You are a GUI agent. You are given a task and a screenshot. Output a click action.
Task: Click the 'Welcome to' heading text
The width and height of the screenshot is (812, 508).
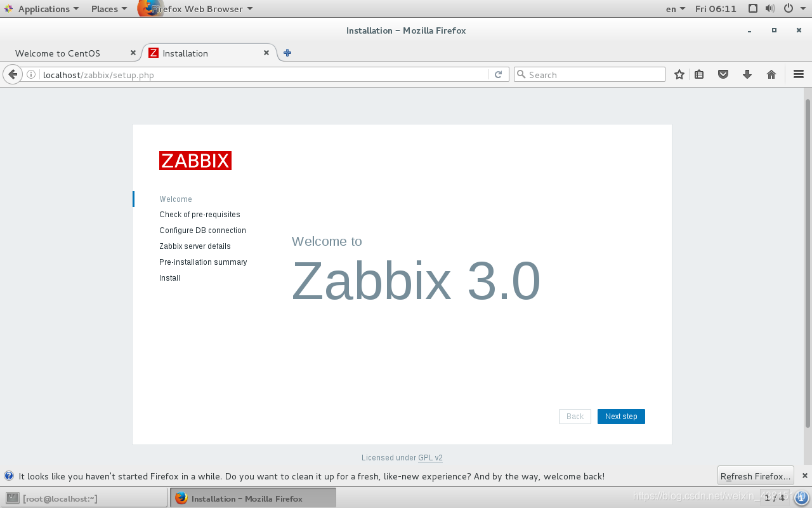click(x=327, y=241)
